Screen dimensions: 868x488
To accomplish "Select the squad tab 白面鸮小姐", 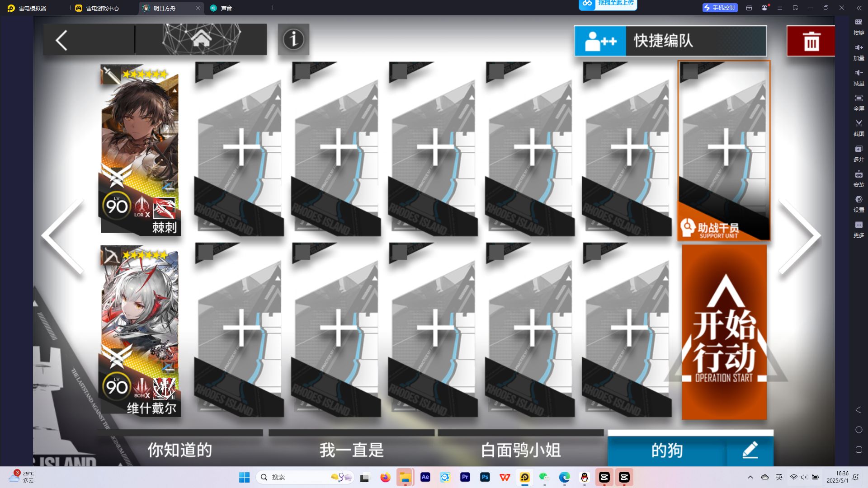I will (x=521, y=450).
